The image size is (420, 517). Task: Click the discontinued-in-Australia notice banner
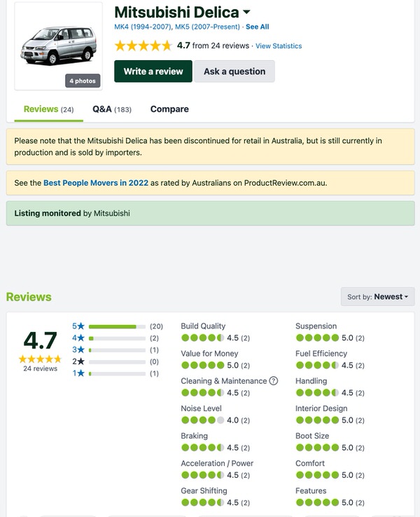[x=211, y=146]
